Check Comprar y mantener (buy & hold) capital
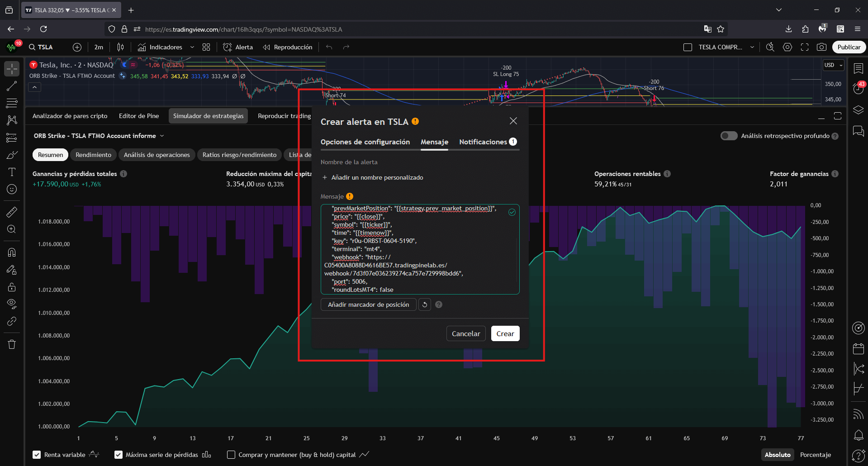Screen dimensions: 868x466 pyautogui.click(x=231, y=455)
